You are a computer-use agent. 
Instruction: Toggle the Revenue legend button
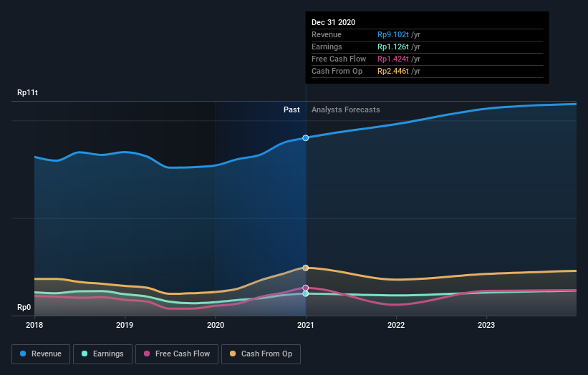pyautogui.click(x=41, y=354)
